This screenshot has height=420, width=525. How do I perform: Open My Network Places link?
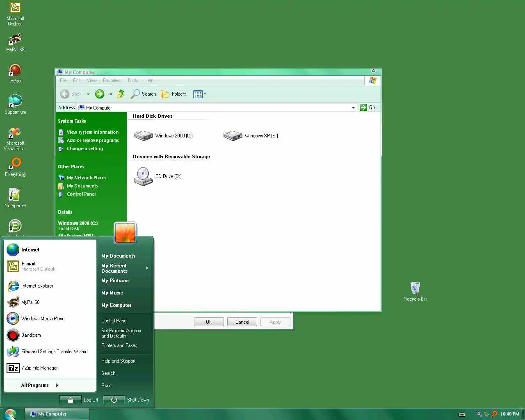pyautogui.click(x=82, y=178)
